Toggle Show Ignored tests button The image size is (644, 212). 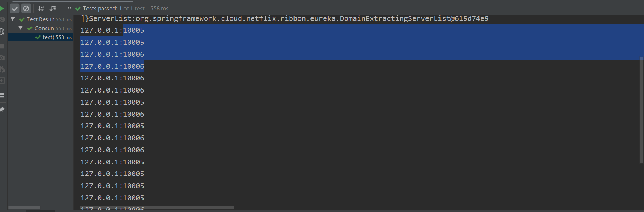coord(26,8)
